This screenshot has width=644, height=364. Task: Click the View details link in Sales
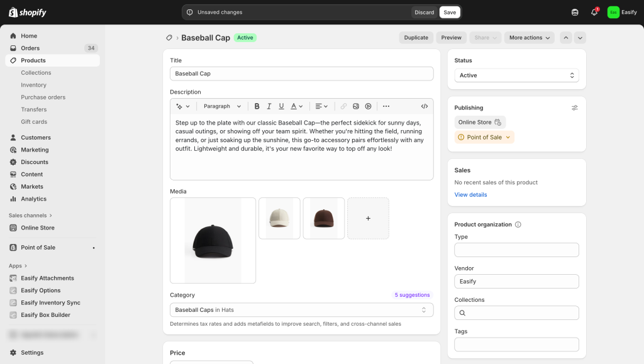[470, 195]
